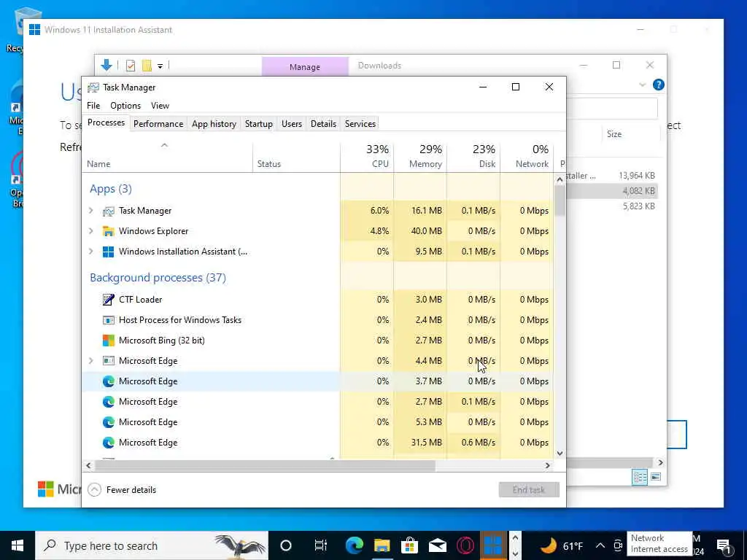
Task: Click the Background processes (37) heading
Action: (158, 277)
